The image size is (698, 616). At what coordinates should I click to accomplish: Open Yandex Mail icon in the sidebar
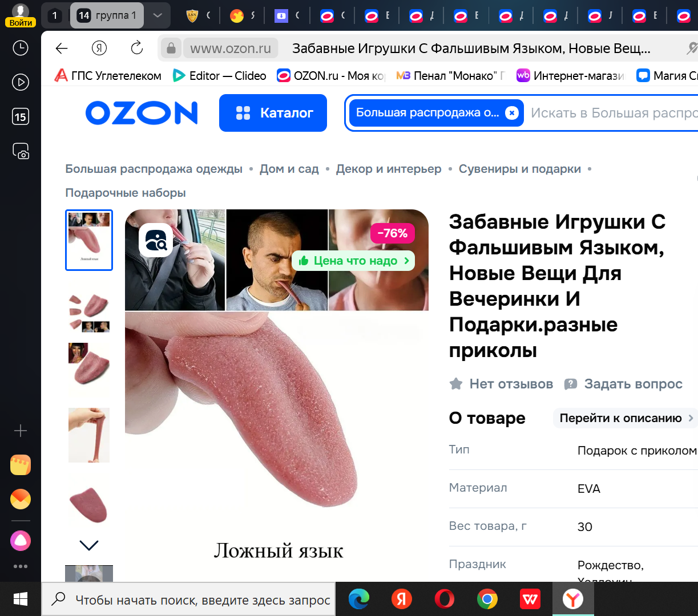(x=20, y=499)
